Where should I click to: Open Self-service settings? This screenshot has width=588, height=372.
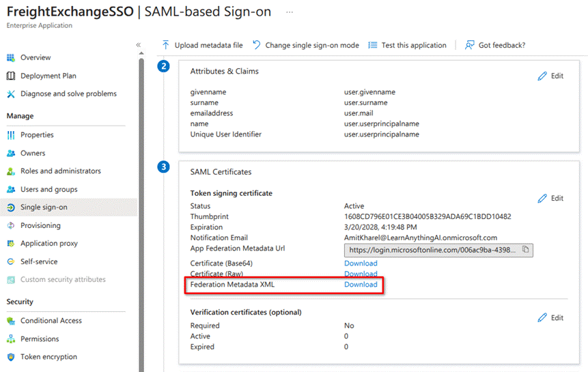click(x=39, y=261)
